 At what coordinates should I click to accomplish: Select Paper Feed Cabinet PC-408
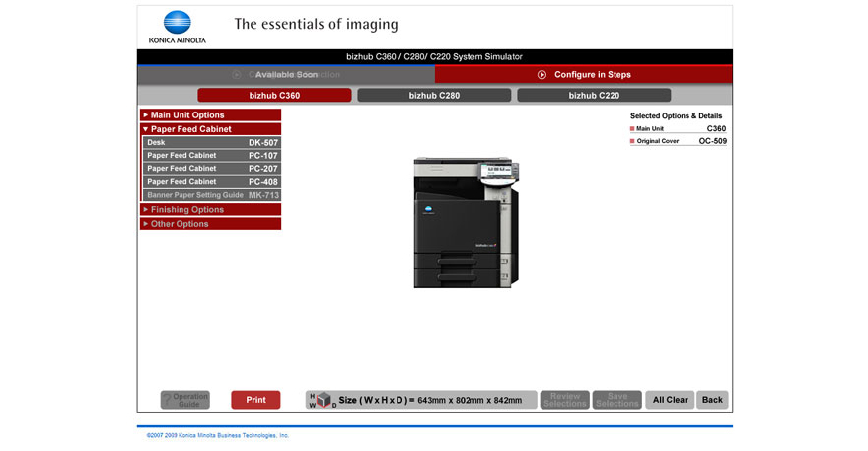tap(213, 182)
